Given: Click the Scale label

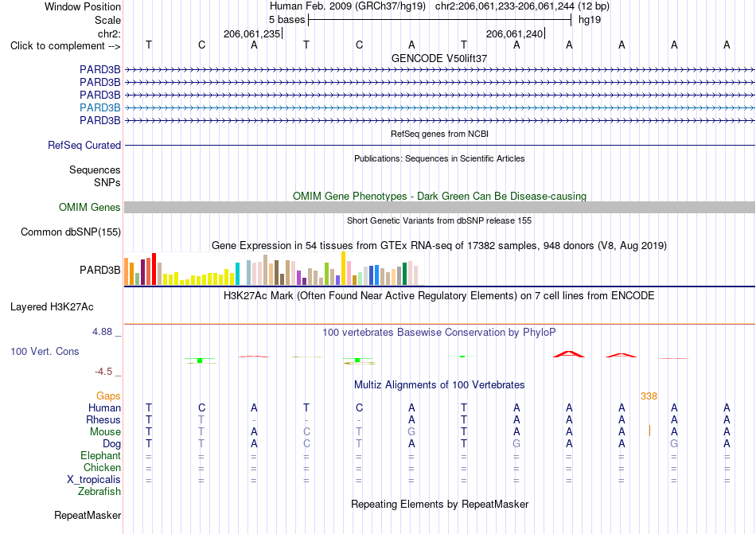Looking at the screenshot, I should click(x=107, y=20).
